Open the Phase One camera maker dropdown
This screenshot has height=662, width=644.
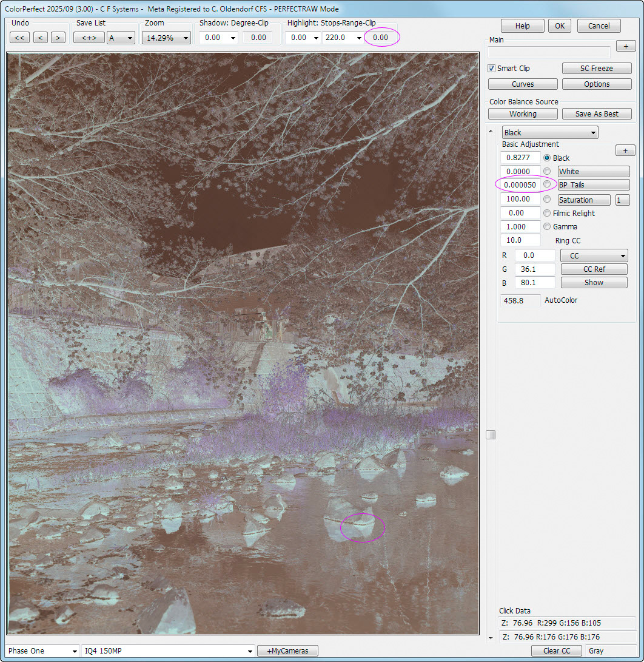click(42, 651)
